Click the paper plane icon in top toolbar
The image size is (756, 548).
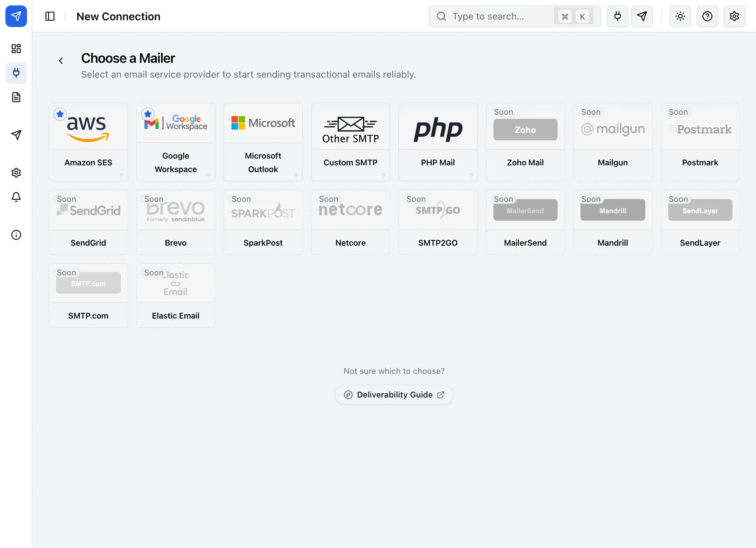click(642, 16)
